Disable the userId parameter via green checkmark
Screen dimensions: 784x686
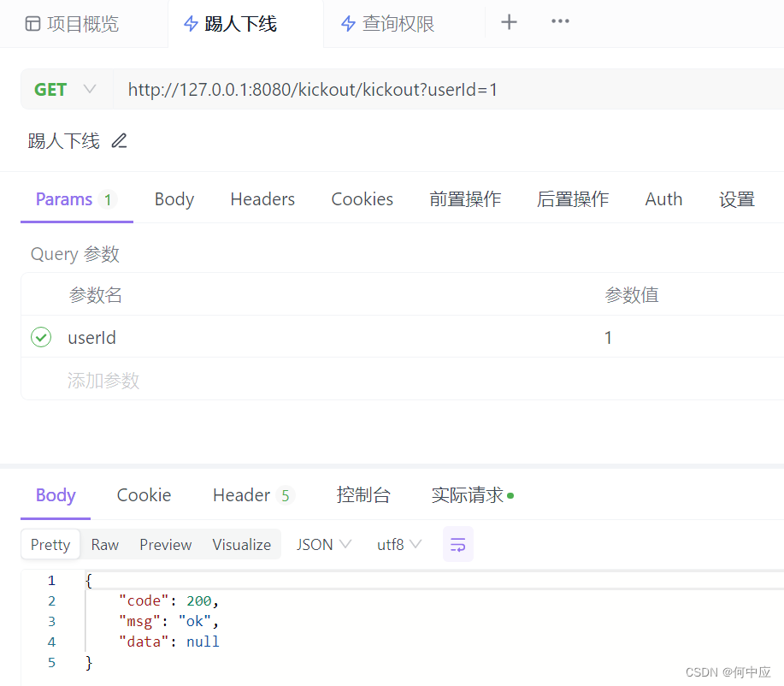click(40, 337)
